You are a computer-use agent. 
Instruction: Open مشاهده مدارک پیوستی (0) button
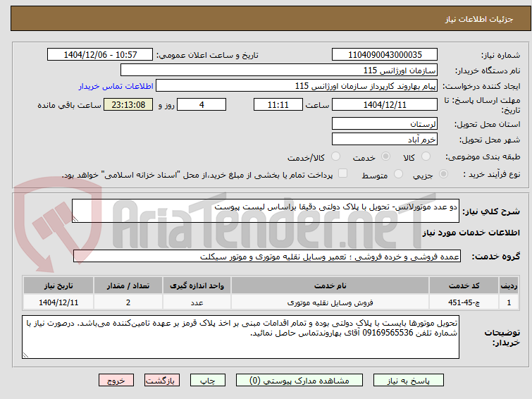click(x=299, y=381)
